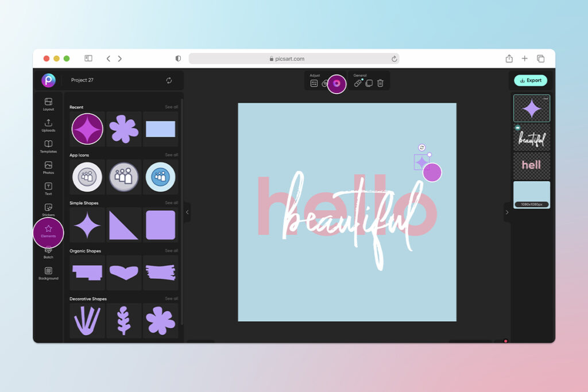The height and width of the screenshot is (392, 588).
Task: Open the Uploads panel
Action: point(48,125)
